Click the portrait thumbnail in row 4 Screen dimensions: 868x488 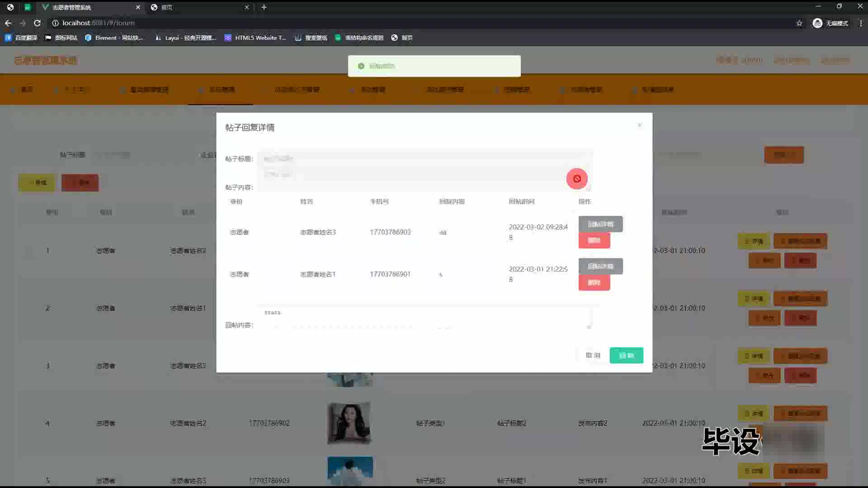click(x=350, y=423)
